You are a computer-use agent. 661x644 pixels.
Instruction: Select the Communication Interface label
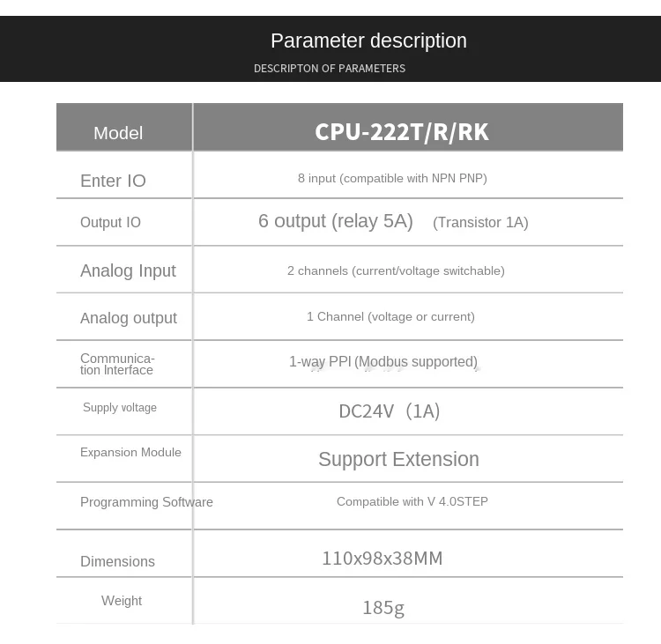click(117, 364)
